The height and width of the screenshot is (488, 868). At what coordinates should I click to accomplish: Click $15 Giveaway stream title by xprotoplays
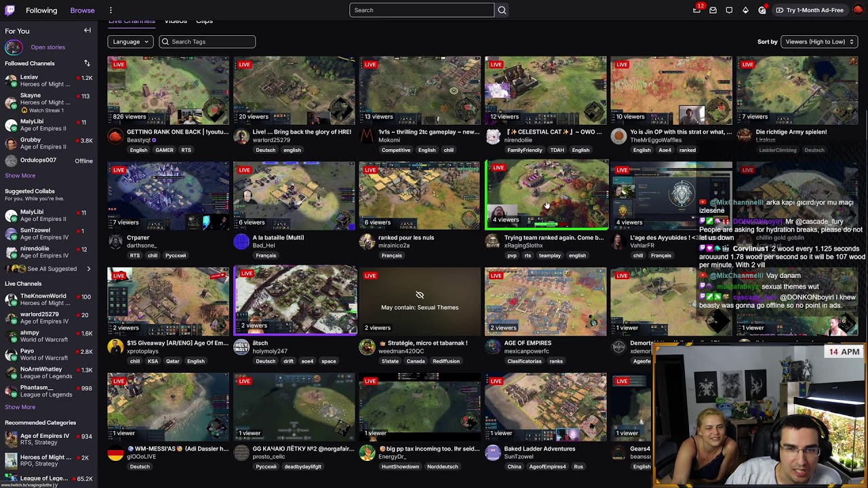click(x=178, y=343)
